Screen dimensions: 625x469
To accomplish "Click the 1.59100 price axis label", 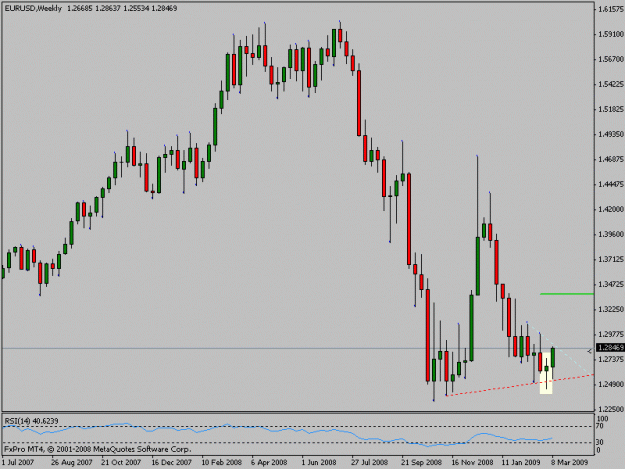I will [x=611, y=35].
